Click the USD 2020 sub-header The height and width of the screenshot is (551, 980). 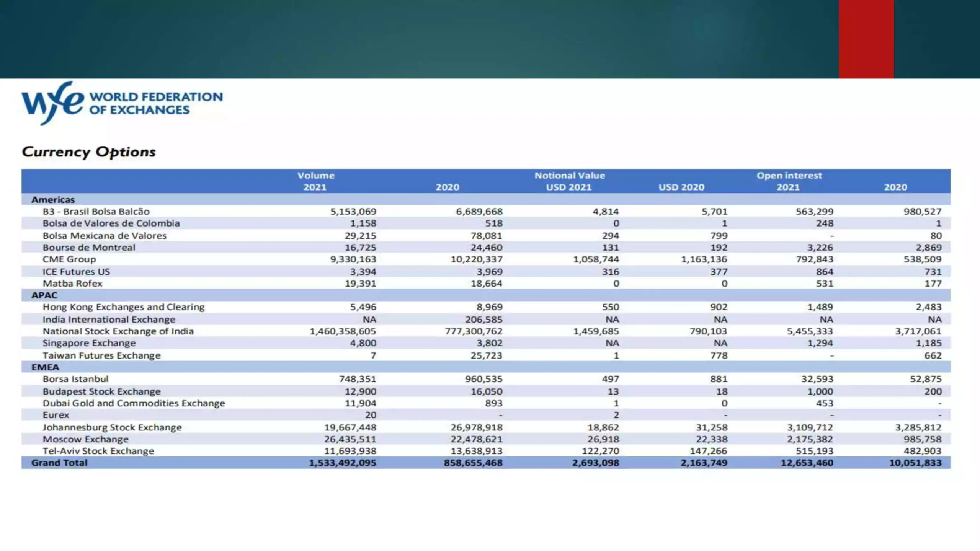coord(681,187)
